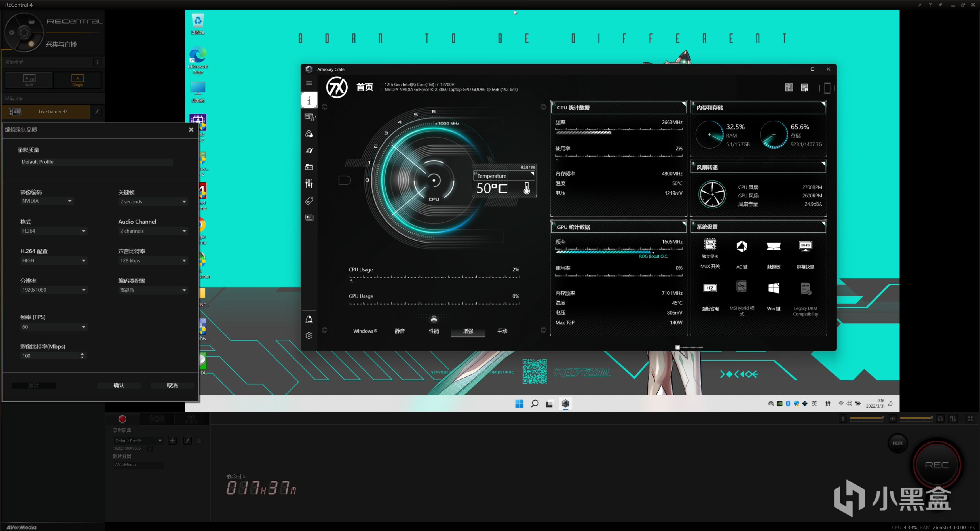980x531 pixels.
Task: Switch to 静音 fan mode tab
Action: click(x=400, y=331)
